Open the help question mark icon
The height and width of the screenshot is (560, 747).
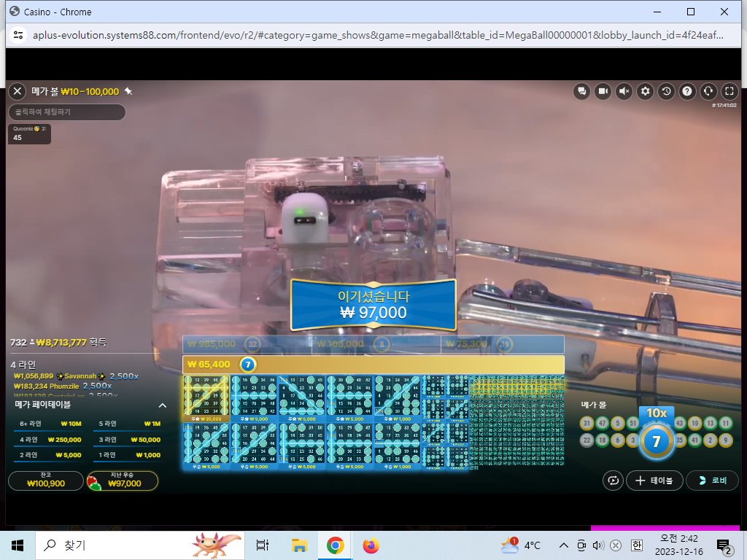click(x=687, y=91)
